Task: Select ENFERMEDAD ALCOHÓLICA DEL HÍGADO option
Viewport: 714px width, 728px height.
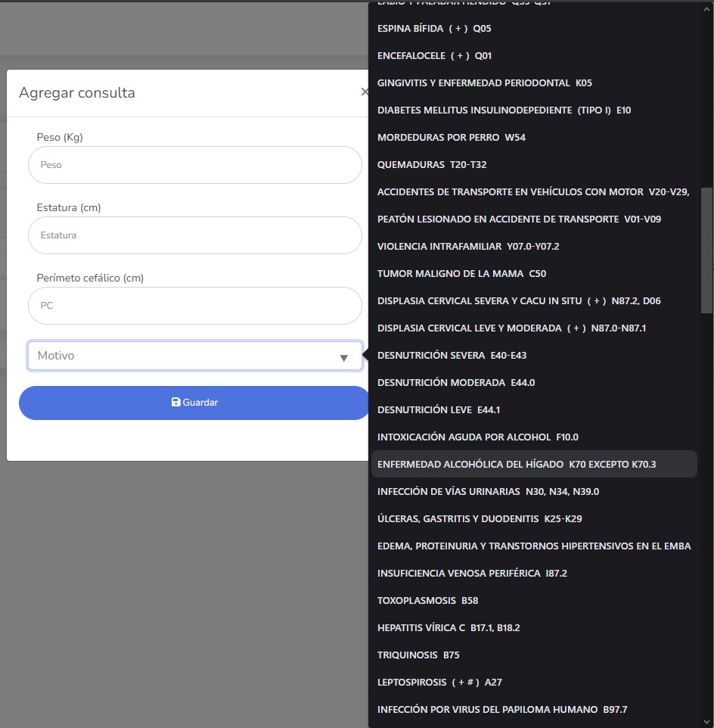Action: click(x=516, y=465)
